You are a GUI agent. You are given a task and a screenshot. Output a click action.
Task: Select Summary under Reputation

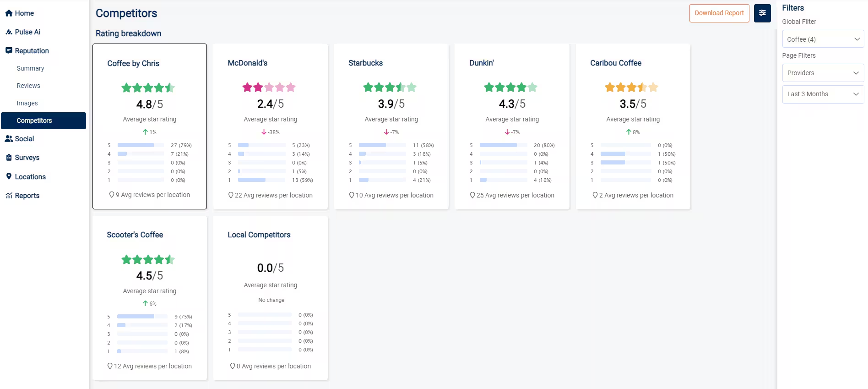click(x=30, y=68)
